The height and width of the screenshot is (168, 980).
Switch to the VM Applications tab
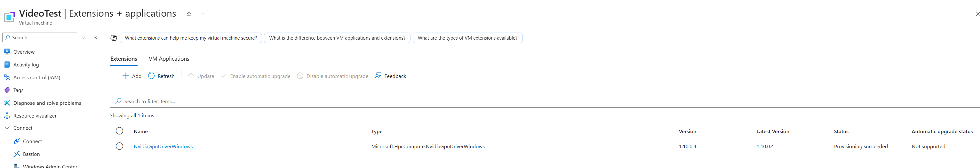click(169, 58)
